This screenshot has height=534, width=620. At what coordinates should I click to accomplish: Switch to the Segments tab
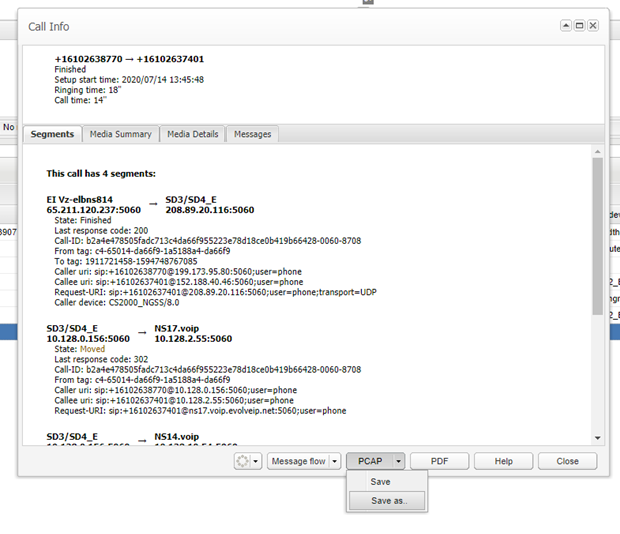point(53,134)
